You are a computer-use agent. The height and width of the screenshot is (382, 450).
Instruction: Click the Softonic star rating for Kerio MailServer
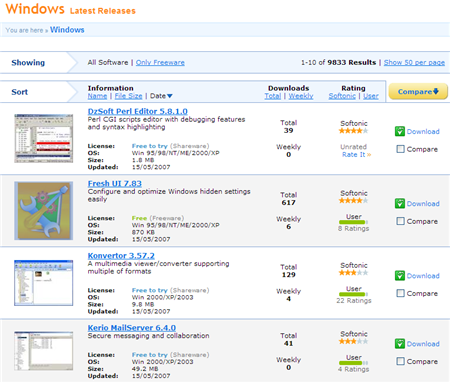(x=353, y=341)
